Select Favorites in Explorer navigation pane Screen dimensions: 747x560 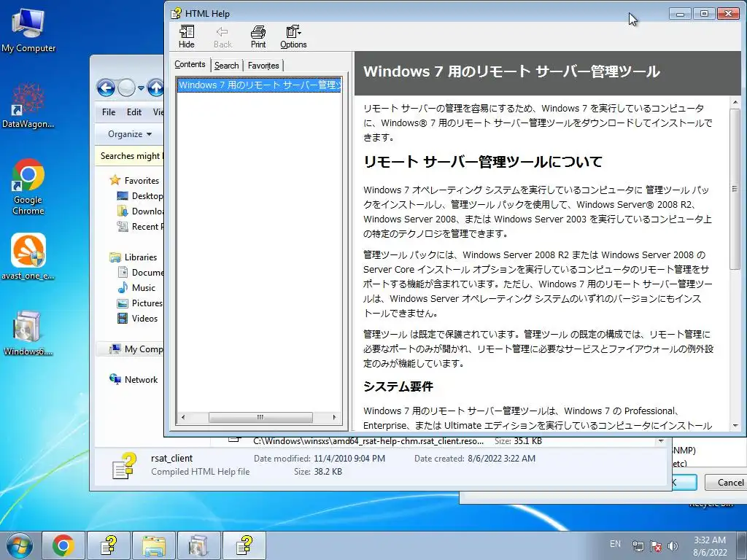[135, 181]
